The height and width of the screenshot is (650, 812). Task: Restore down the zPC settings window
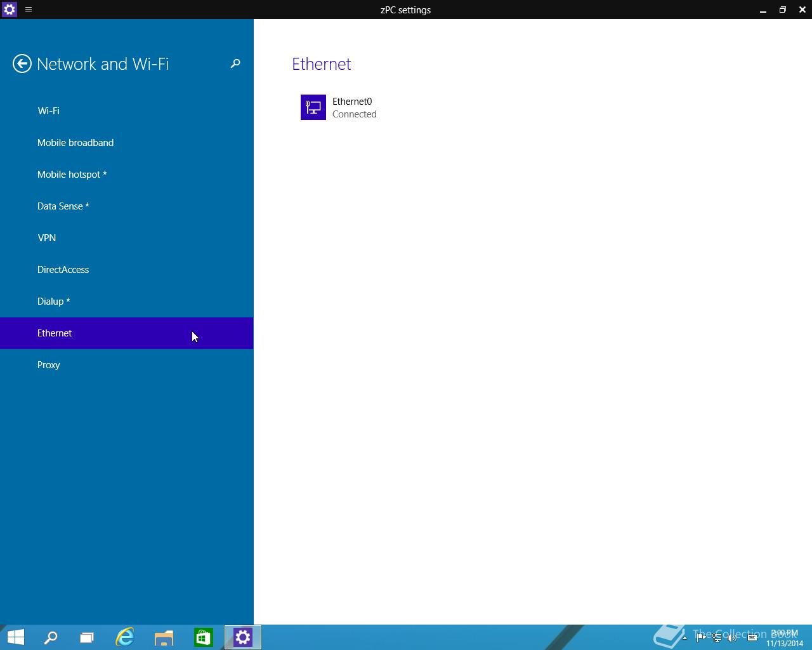pyautogui.click(x=783, y=10)
